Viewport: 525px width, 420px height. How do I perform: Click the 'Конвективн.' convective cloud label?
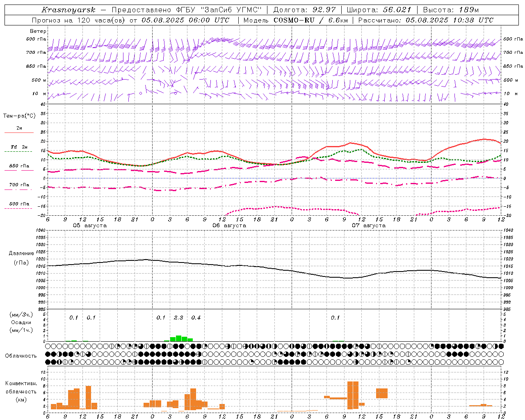coord(21,383)
